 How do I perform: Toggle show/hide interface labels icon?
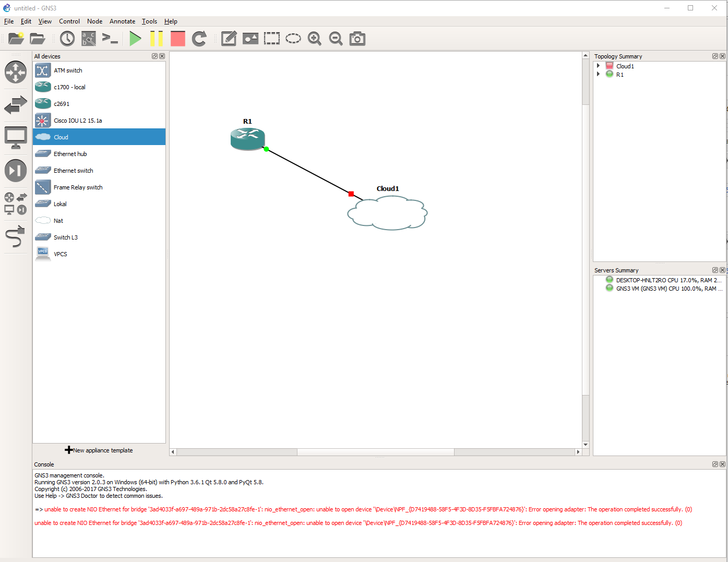click(89, 39)
